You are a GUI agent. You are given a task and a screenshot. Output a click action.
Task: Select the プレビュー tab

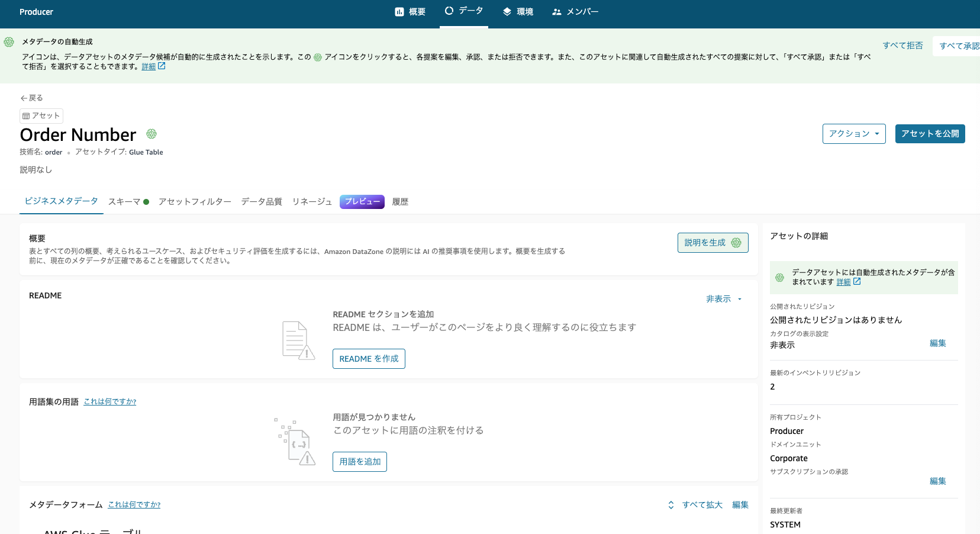coord(362,201)
